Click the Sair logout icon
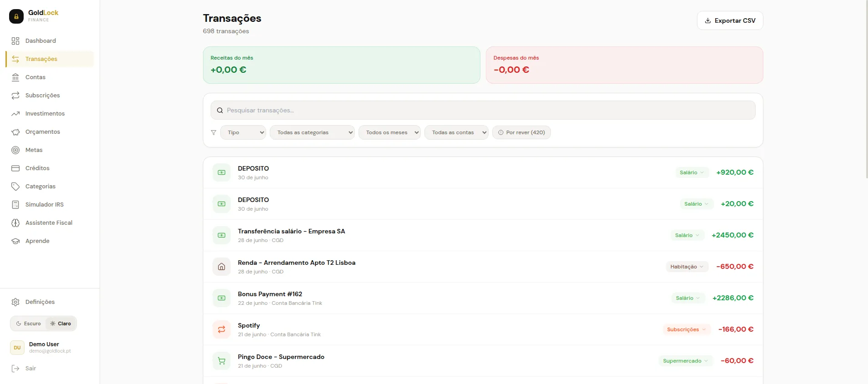 [x=15, y=369]
